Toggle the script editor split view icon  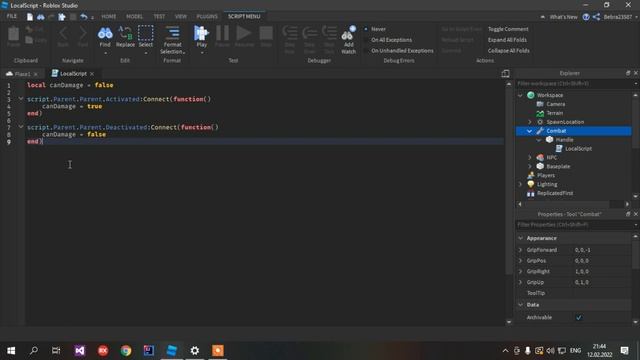505,73
